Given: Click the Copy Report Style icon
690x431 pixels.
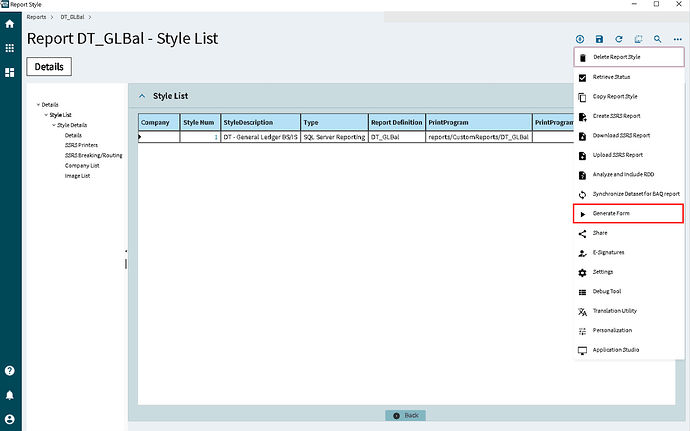Looking at the screenshot, I should pos(582,97).
